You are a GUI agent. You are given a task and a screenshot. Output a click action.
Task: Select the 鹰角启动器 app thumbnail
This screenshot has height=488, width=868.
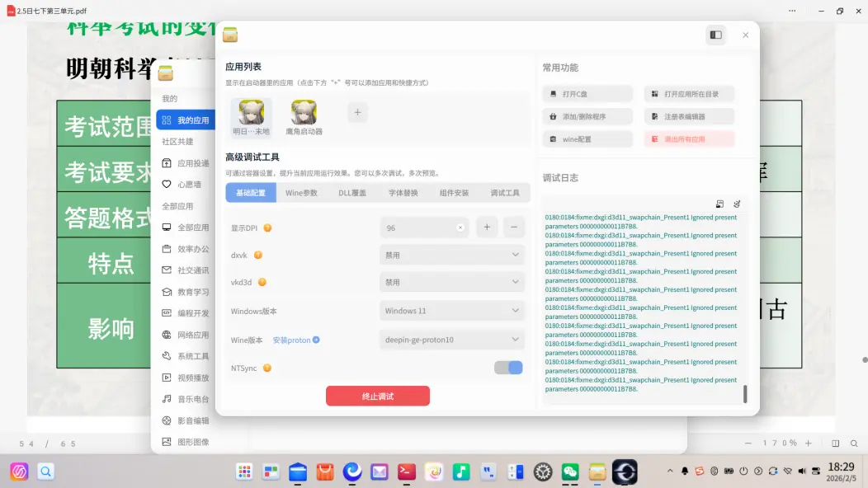click(304, 117)
